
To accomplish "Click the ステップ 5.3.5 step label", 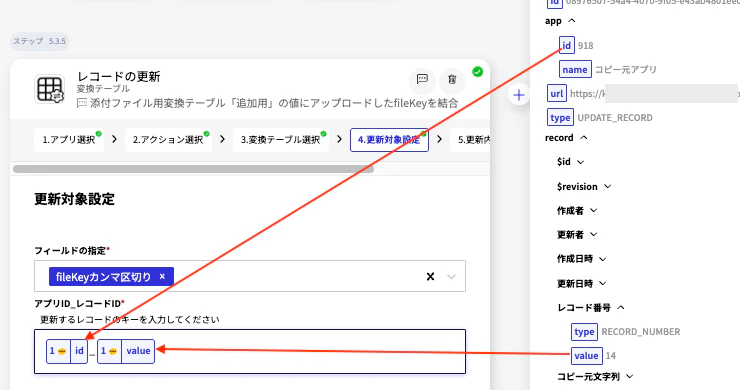I will pyautogui.click(x=40, y=41).
